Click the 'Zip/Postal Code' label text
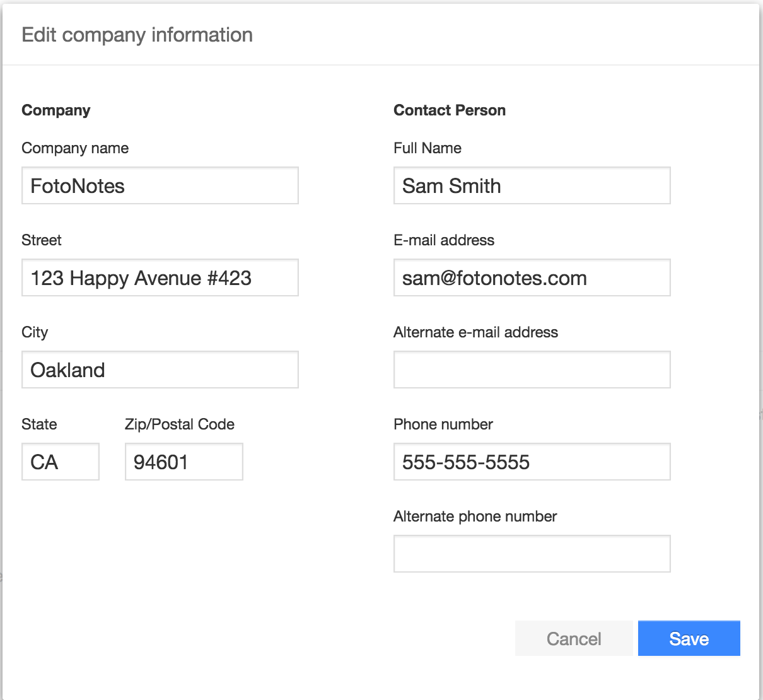This screenshot has height=700, width=763. coord(179,424)
